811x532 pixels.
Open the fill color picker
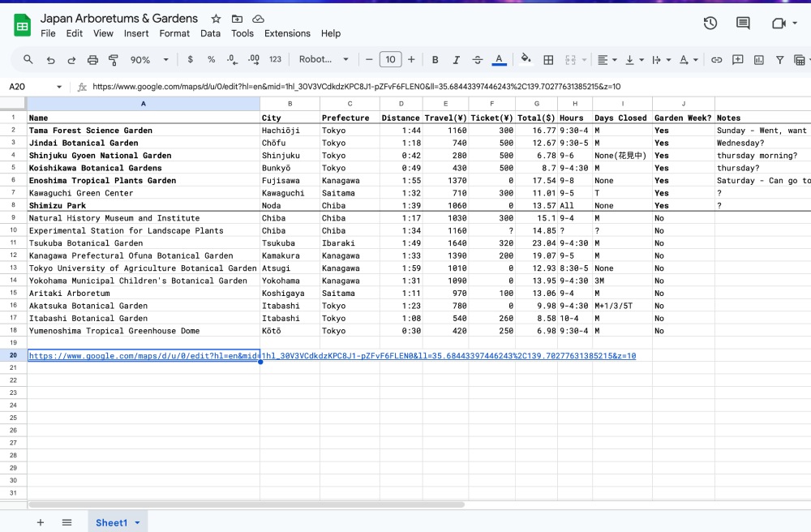click(524, 59)
